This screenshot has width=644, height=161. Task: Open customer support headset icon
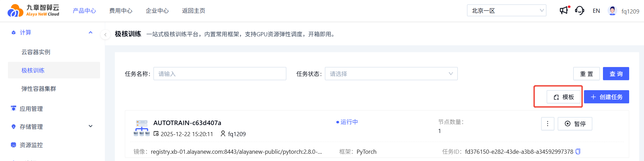579,10
